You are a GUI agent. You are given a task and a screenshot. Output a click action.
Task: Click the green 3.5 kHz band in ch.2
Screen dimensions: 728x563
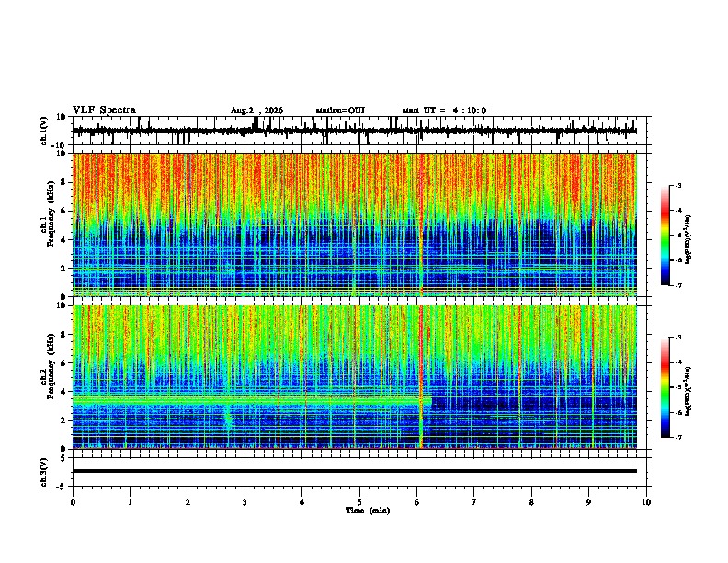click(x=252, y=400)
